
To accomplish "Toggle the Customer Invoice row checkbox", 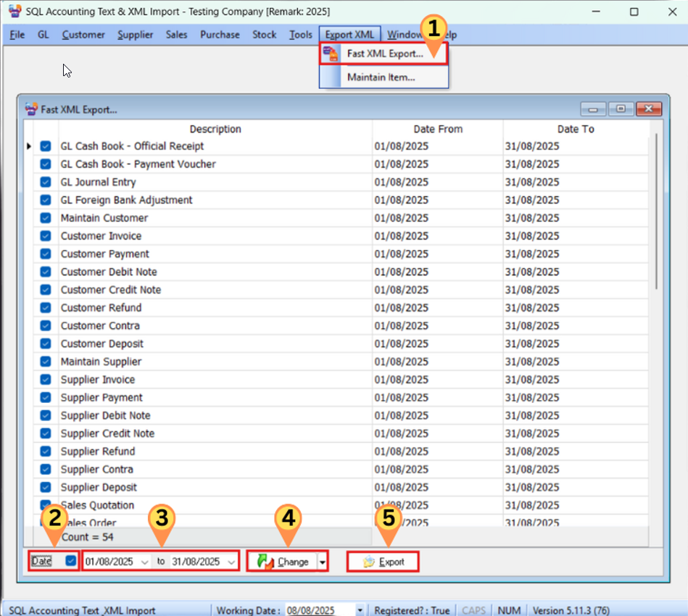I will pyautogui.click(x=46, y=236).
